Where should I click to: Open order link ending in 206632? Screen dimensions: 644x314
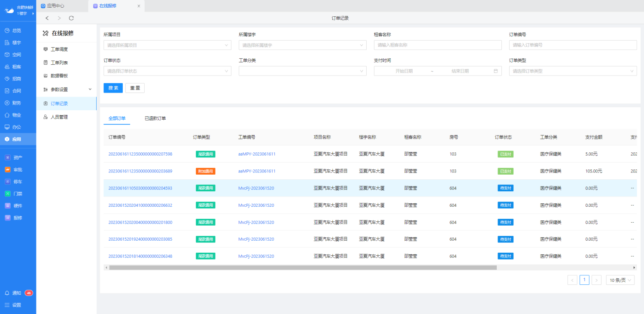[x=140, y=205]
